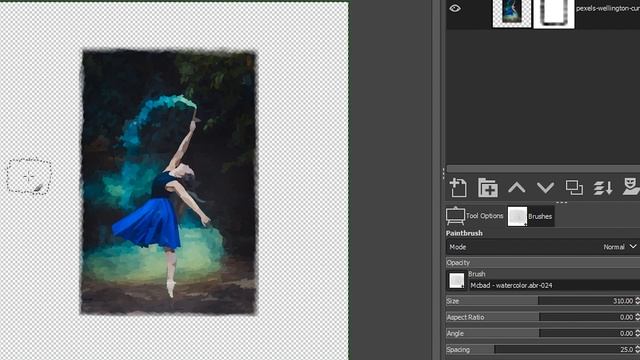Screen dimensions: 640x360
Task: Click on the dancer image in canvas
Action: coord(169,182)
